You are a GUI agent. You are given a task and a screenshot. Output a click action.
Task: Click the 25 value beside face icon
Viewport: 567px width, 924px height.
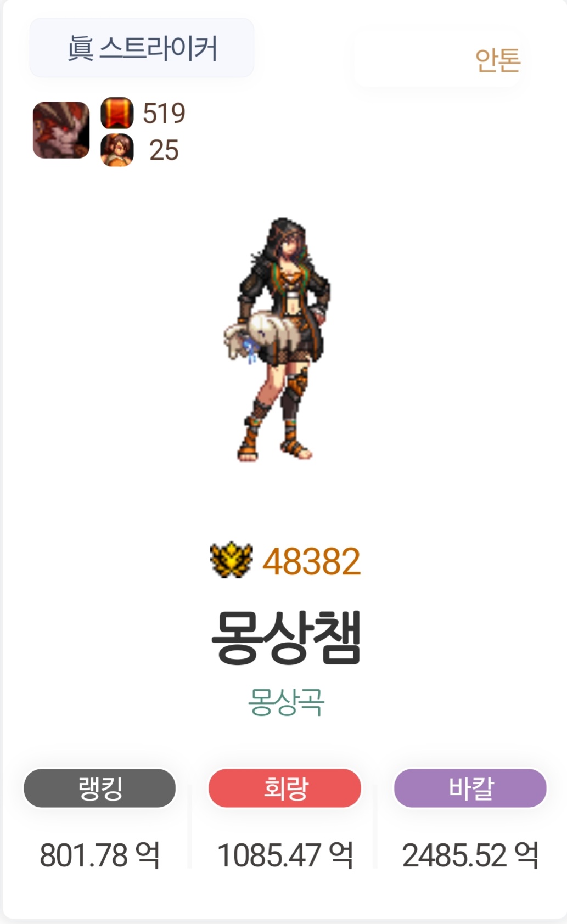164,150
